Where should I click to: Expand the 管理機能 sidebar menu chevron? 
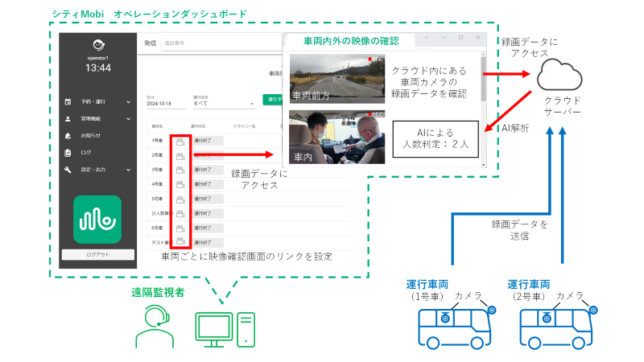[129, 118]
